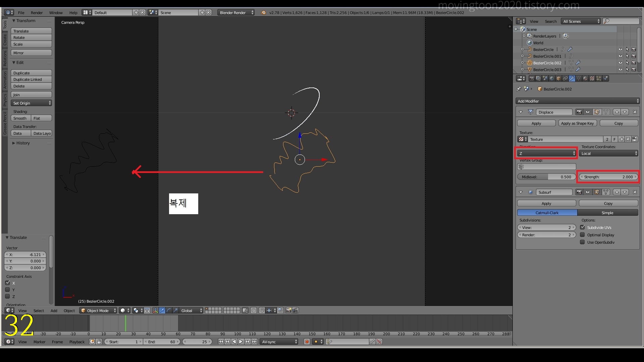Open the Texture Coordinates Local dropdown
The height and width of the screenshot is (362, 644).
pos(609,153)
